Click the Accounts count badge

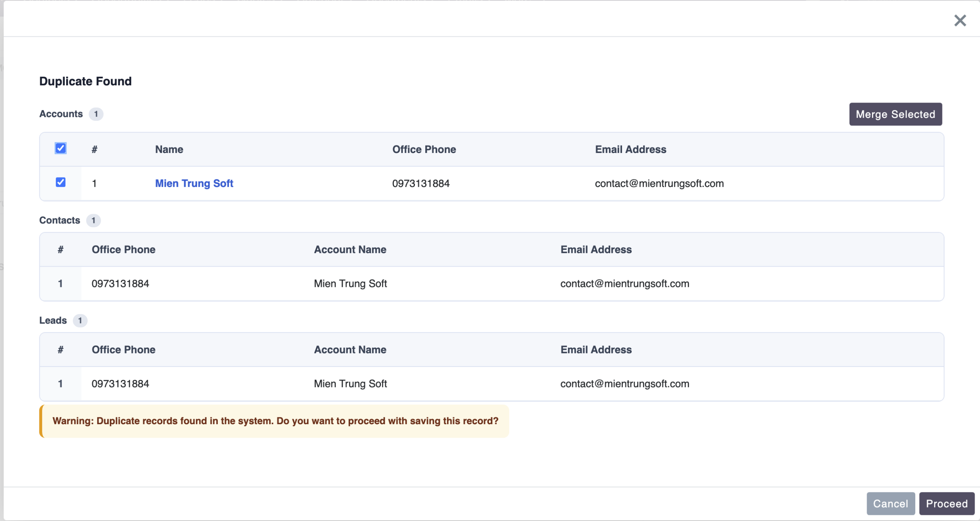(x=96, y=114)
